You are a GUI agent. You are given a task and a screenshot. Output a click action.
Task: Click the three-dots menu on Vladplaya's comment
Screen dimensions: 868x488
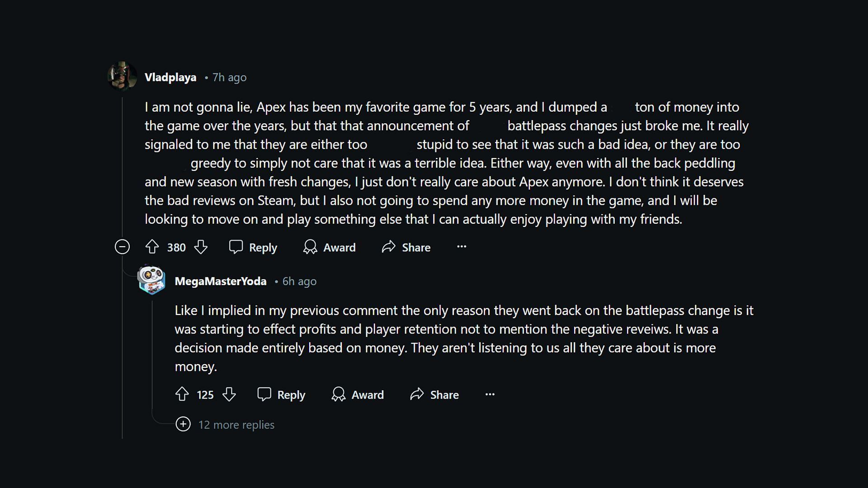click(462, 247)
